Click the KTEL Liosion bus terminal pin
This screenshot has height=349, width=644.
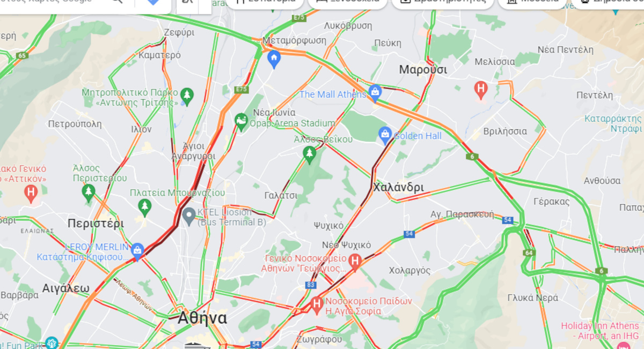pos(188,217)
